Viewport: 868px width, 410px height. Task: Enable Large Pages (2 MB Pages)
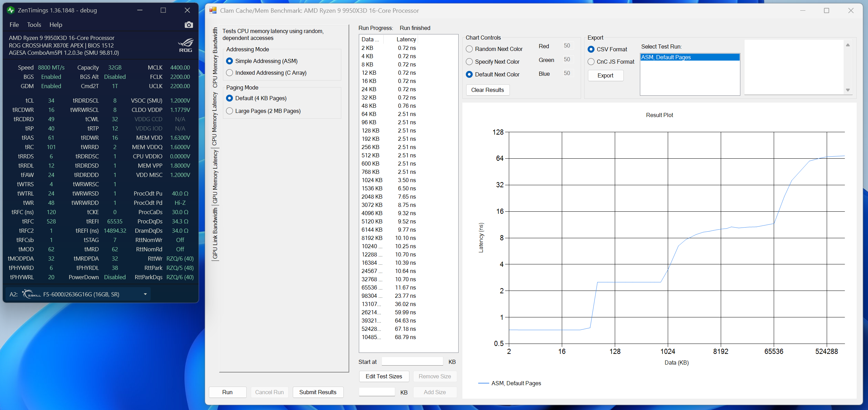pos(229,111)
